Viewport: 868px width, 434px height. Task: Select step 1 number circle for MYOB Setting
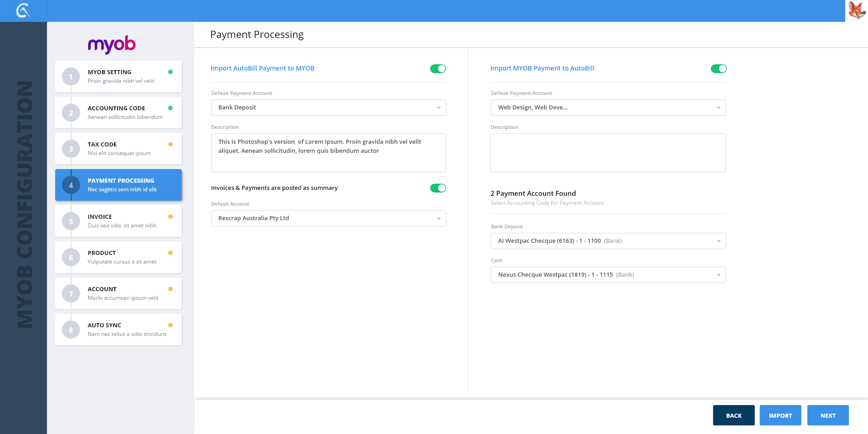pyautogui.click(x=71, y=77)
